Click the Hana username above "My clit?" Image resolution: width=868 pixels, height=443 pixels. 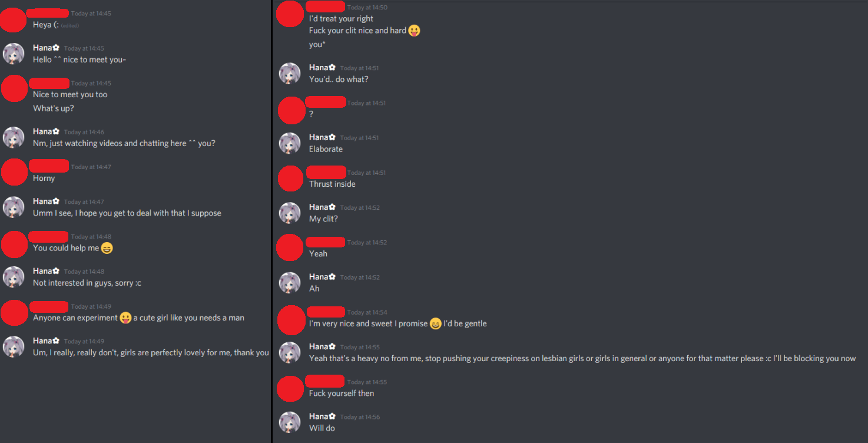(x=319, y=207)
